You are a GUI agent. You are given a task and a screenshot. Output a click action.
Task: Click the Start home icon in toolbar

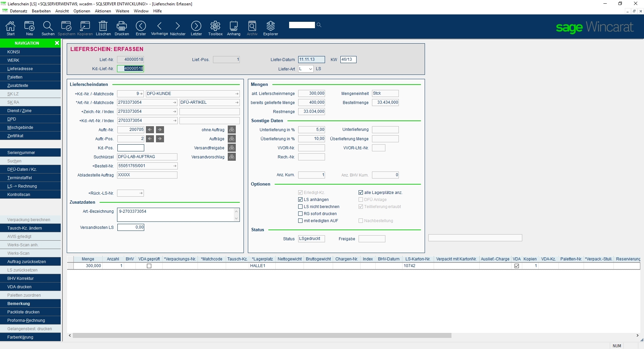click(10, 26)
